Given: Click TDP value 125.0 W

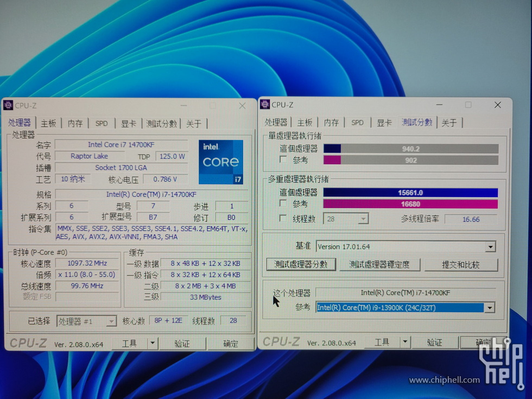Looking at the screenshot, I should pyautogui.click(x=172, y=156).
